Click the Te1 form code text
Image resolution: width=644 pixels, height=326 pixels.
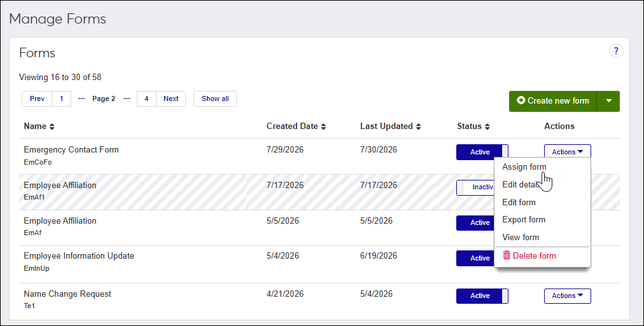[29, 306]
